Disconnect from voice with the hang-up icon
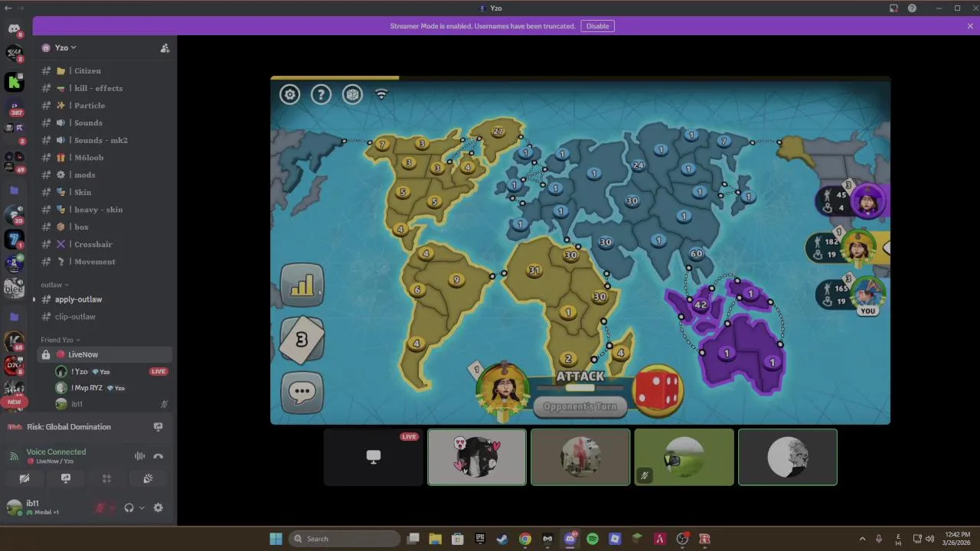This screenshot has width=980, height=551. 158,456
